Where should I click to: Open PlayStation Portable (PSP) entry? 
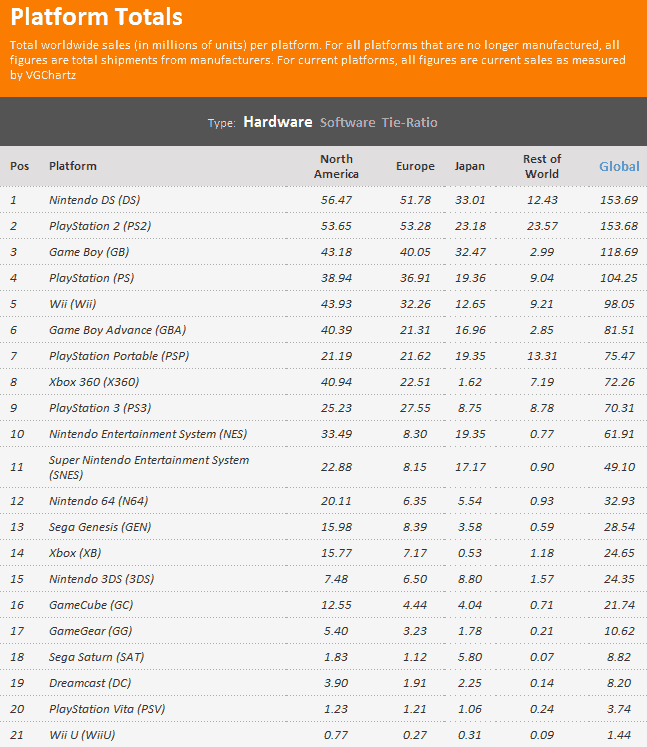[119, 356]
